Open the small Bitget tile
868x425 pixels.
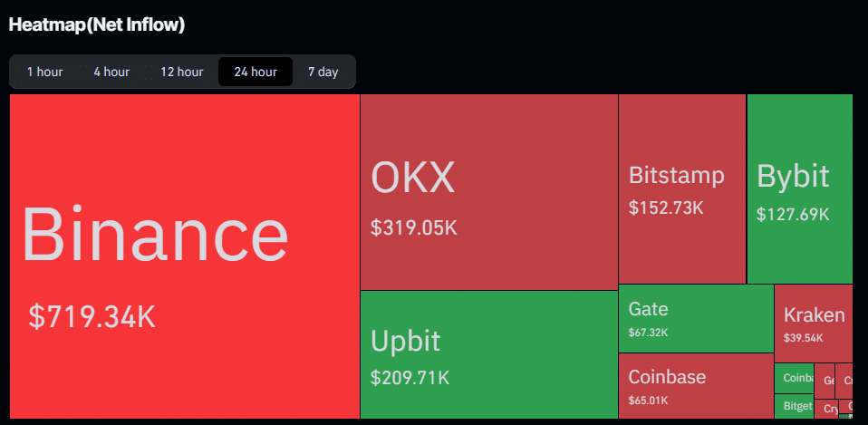(x=794, y=406)
